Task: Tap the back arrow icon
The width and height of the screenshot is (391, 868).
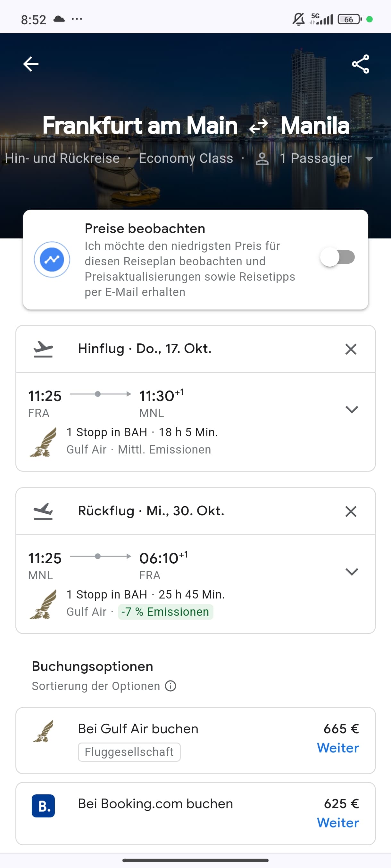Action: (31, 64)
